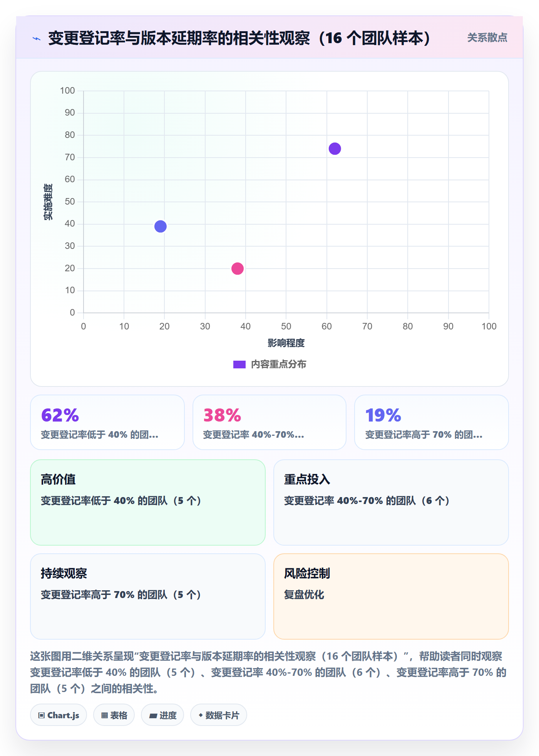Click the y-axis tick label 100
539x756 pixels.
pyautogui.click(x=67, y=91)
